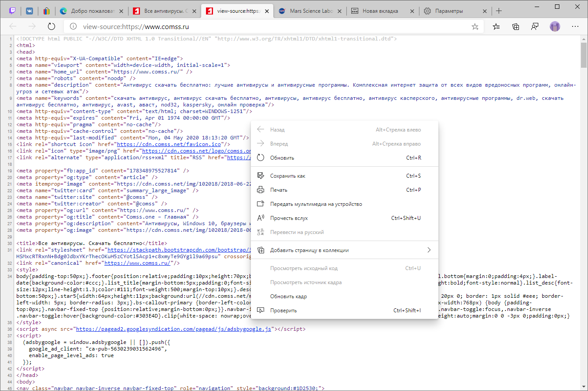
Task: Click the '<title>Все антивирусы. Скачать бесплатно' line
Action: 92,243
